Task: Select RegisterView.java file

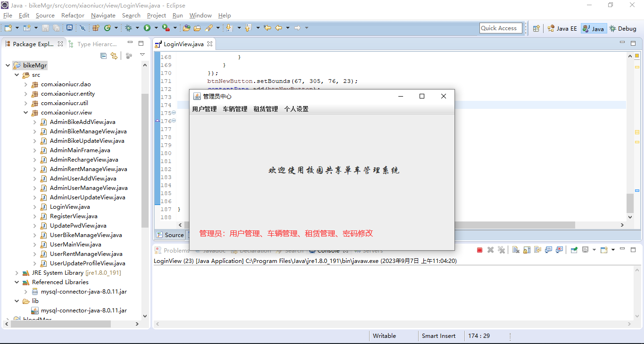Action: 74,216
